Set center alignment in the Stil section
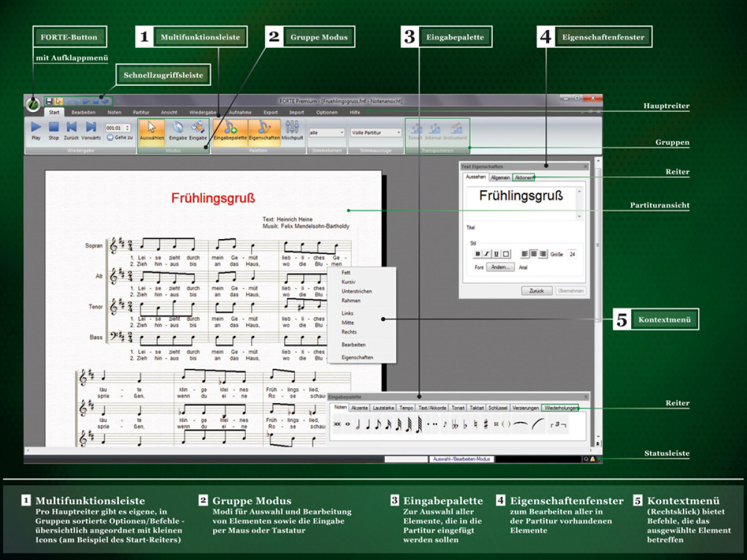Viewport: 747px width, 560px height. [533, 254]
